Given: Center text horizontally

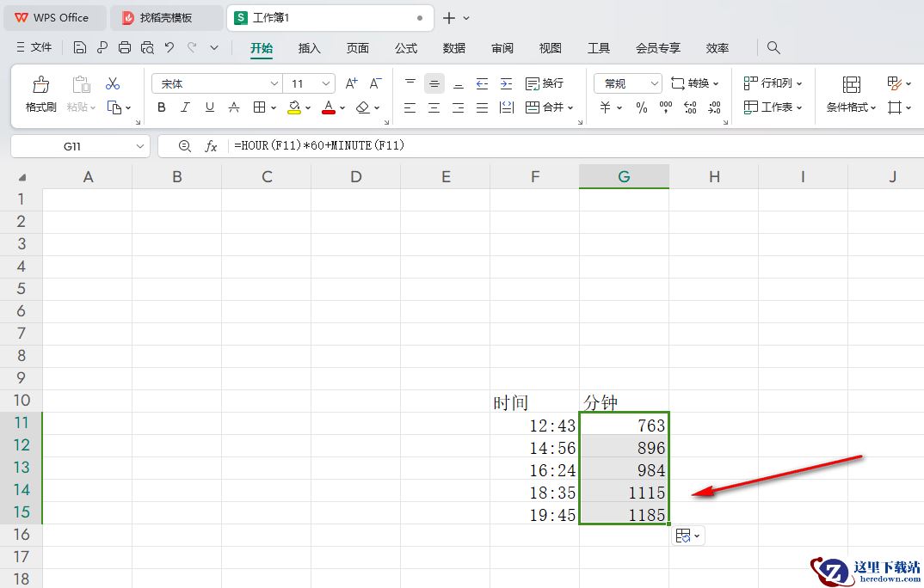Looking at the screenshot, I should click(434, 107).
